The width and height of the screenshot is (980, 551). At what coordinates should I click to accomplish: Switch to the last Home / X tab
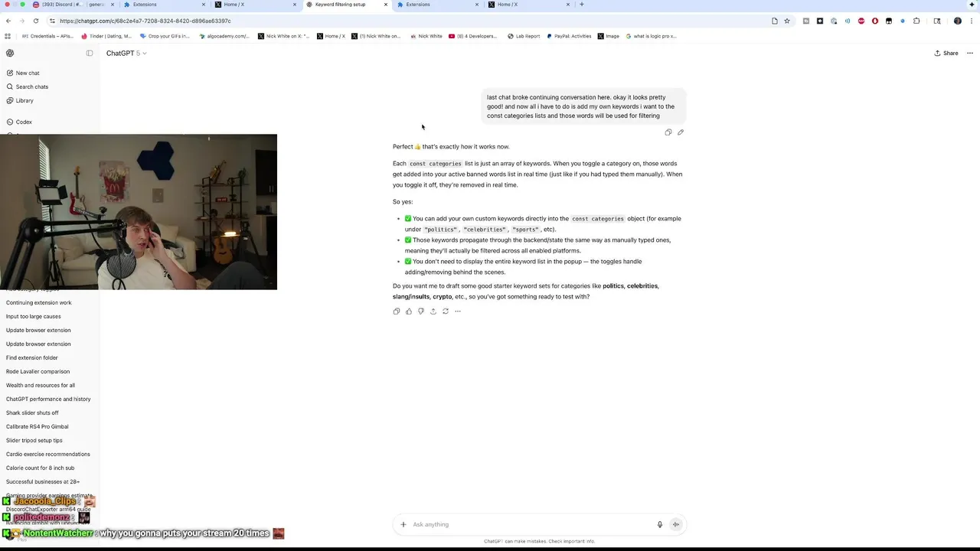click(528, 5)
